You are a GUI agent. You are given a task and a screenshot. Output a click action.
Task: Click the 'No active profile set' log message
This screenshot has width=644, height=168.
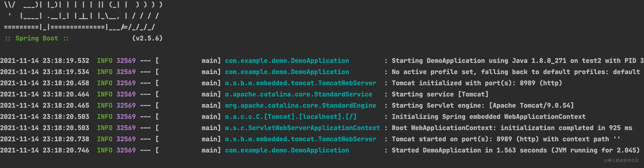pos(516,72)
